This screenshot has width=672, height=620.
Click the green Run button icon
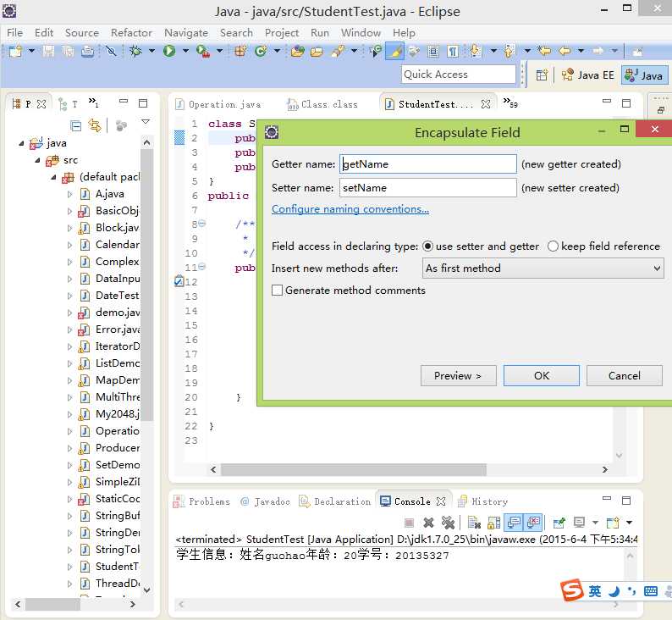click(169, 52)
